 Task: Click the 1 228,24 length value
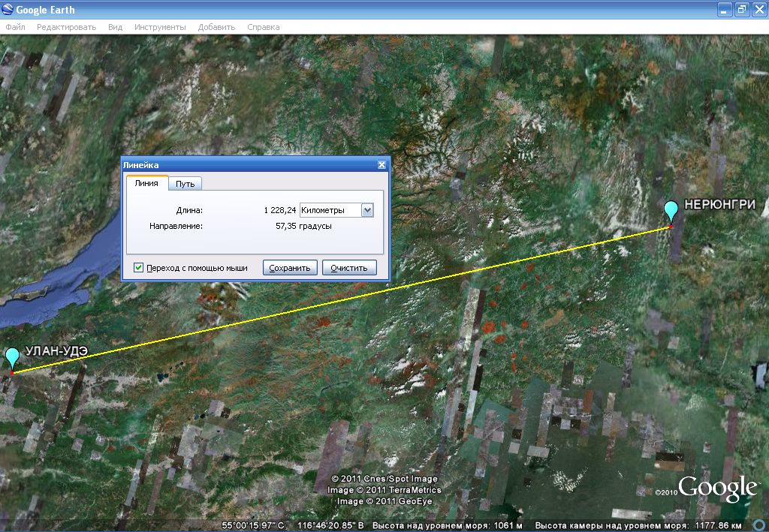click(279, 211)
